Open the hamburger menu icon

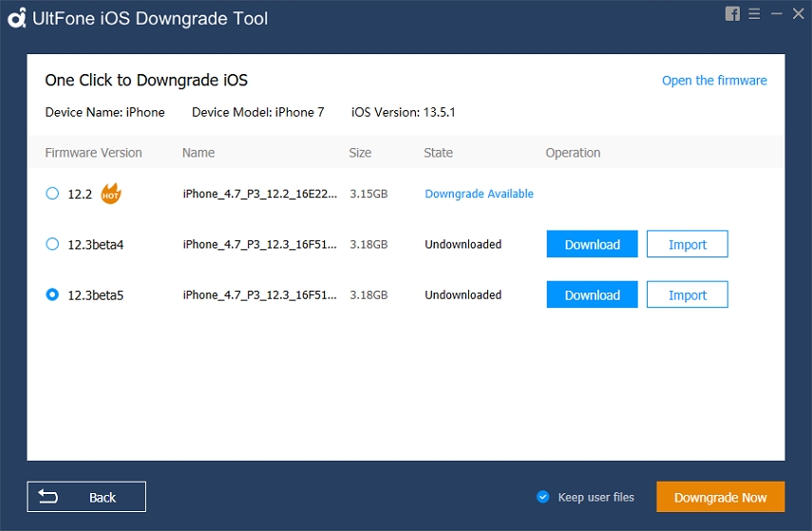[x=754, y=14]
